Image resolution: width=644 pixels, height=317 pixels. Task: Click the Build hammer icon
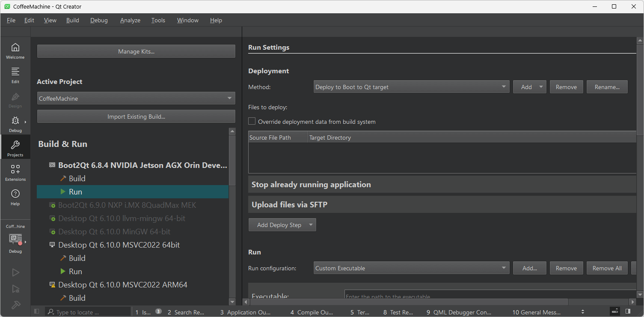[x=15, y=305]
